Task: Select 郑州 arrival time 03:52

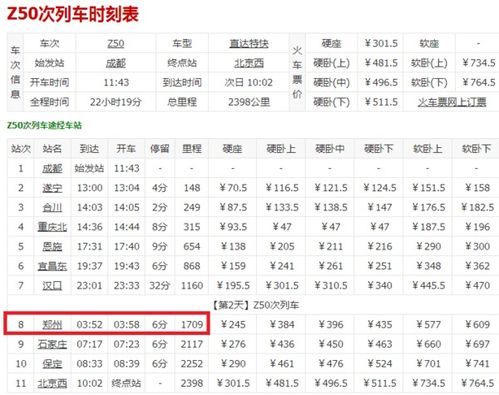Action: tap(90, 324)
